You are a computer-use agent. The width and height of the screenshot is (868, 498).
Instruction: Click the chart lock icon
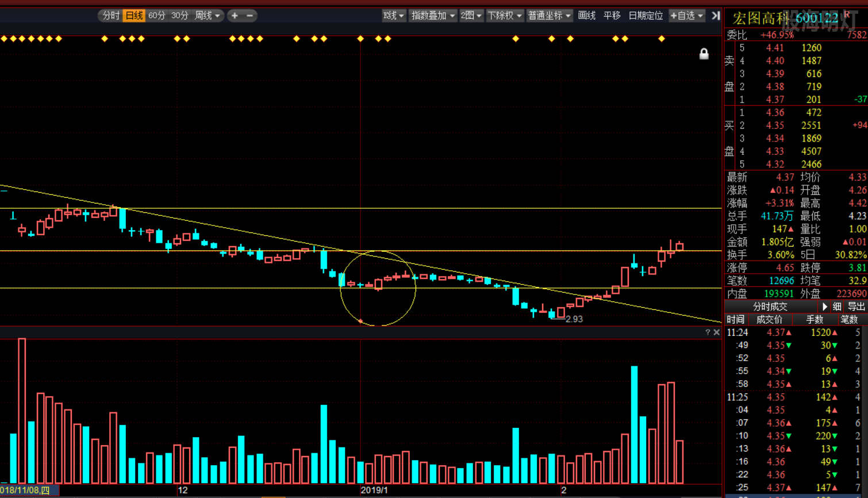coord(704,54)
